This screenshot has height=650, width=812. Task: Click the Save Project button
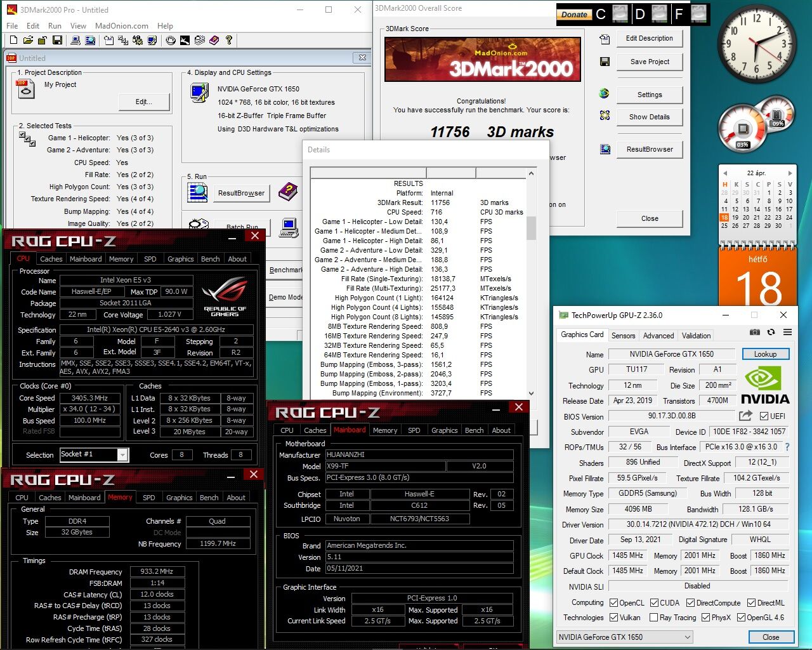pos(650,62)
